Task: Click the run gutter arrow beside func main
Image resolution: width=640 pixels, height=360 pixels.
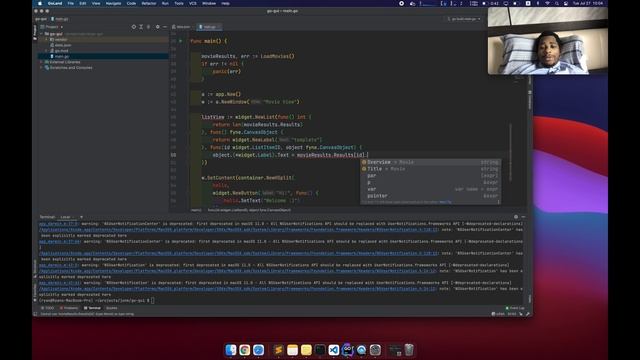Action: (180, 41)
